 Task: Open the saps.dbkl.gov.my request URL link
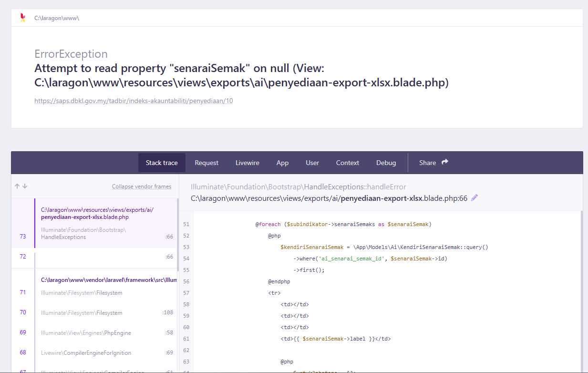click(134, 101)
